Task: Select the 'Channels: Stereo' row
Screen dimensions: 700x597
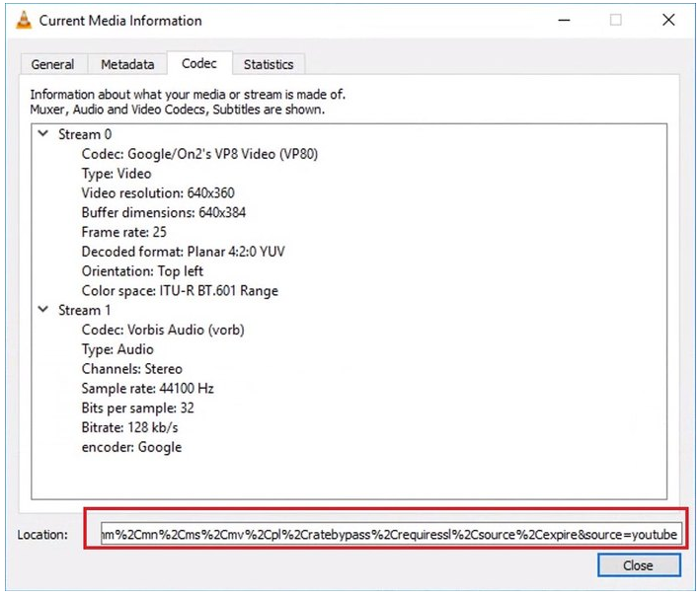Action: click(x=132, y=369)
